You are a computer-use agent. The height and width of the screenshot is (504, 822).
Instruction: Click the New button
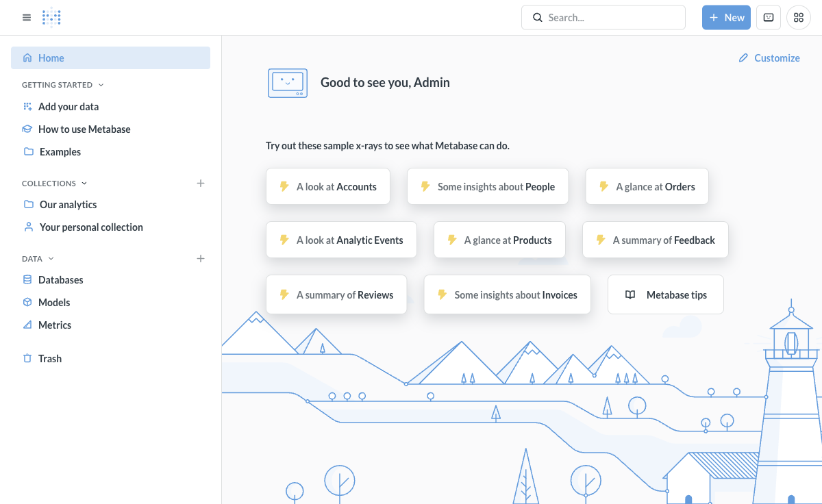point(726,18)
